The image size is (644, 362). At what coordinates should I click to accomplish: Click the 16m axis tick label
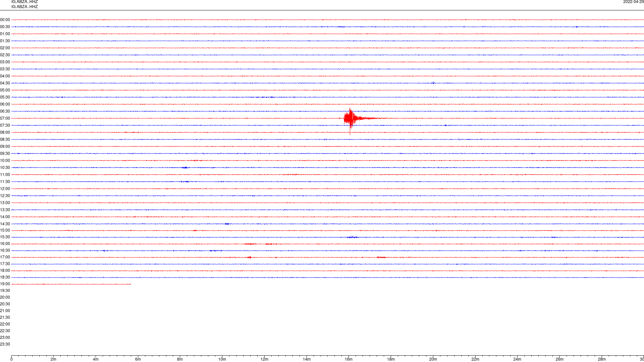[349, 359]
